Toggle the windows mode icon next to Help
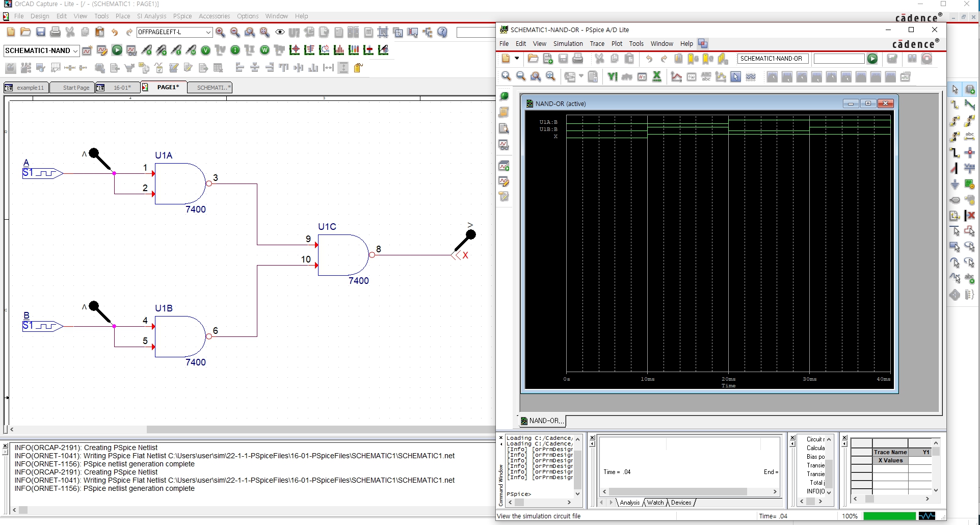Viewport: 980px width, 525px height. tap(703, 43)
